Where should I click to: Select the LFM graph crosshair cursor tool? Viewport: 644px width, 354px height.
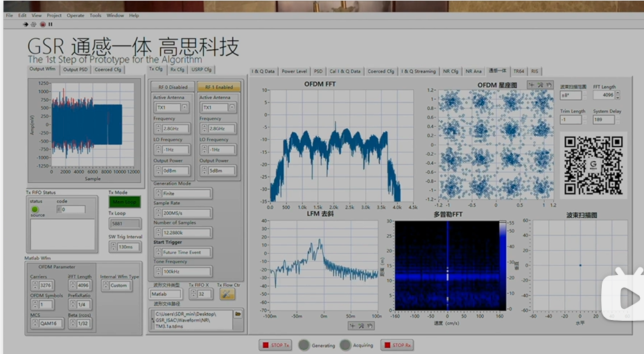click(x=352, y=326)
